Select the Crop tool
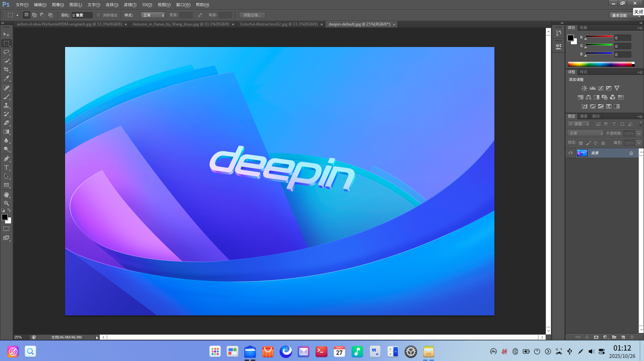This screenshot has height=361, width=644. [6, 69]
